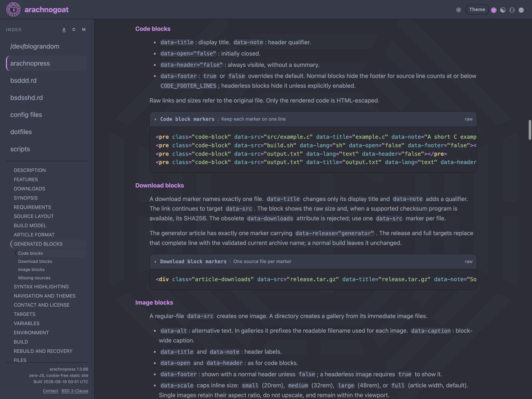532x399 pixels.
Task: Click the Contact link in sidebar footer
Action: coord(50,391)
